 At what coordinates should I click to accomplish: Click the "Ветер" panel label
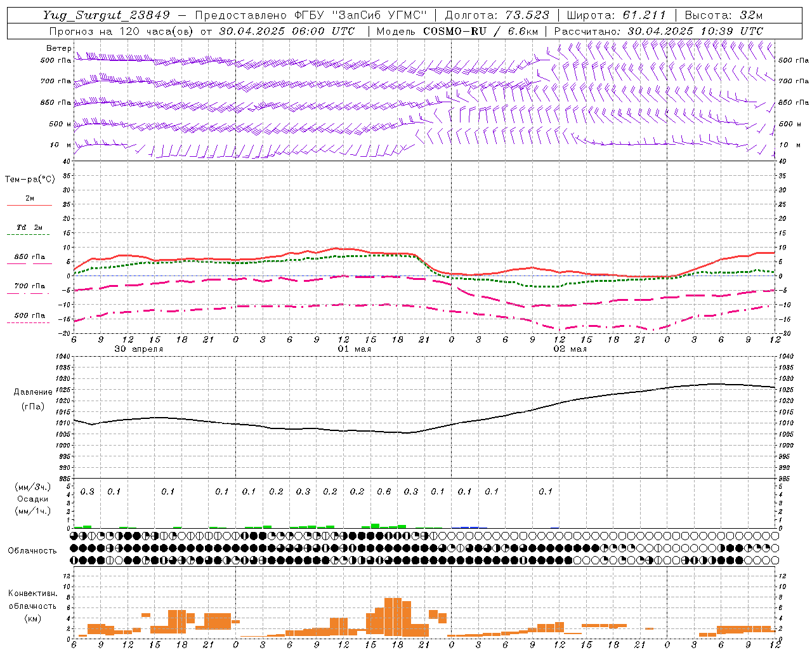click(58, 48)
